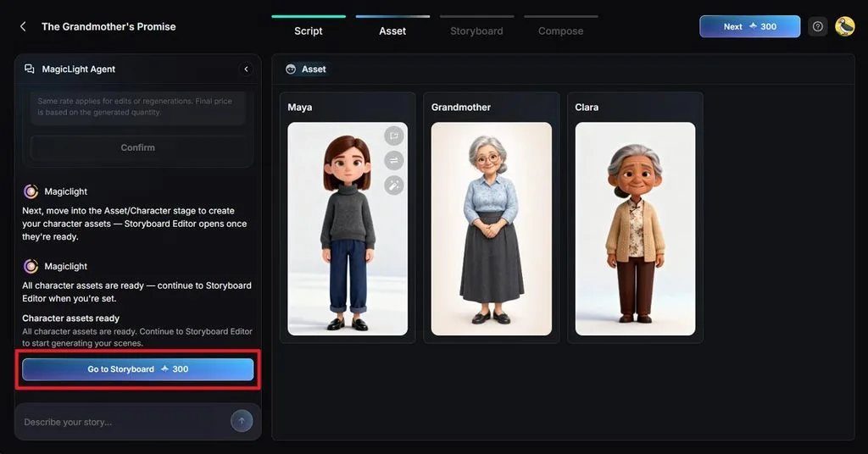The width and height of the screenshot is (868, 454).
Task: Collapse the MagicLight Agent panel
Action: 246,69
